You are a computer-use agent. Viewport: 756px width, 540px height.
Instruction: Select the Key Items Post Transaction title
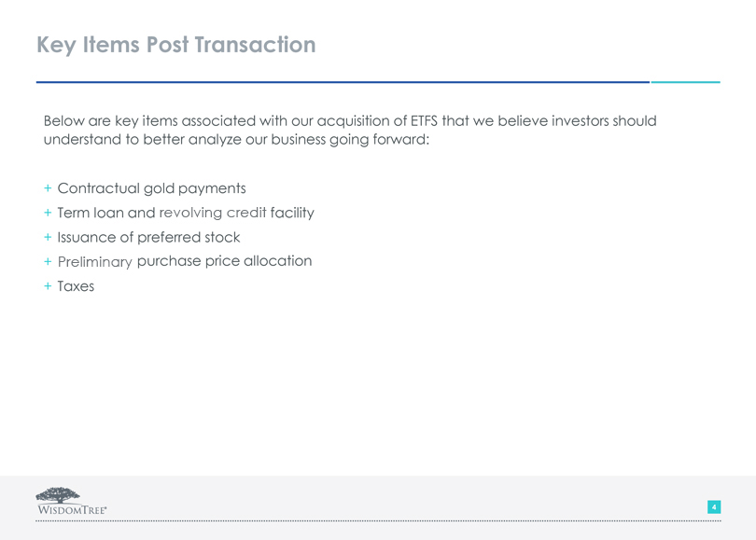point(176,44)
